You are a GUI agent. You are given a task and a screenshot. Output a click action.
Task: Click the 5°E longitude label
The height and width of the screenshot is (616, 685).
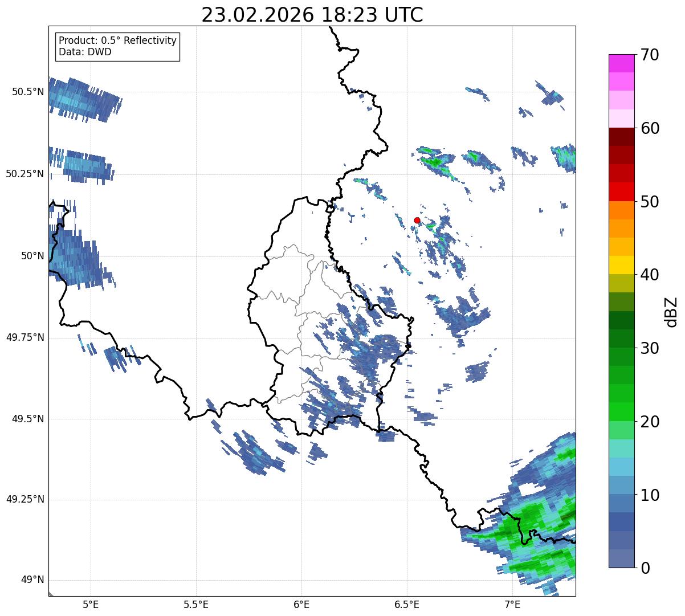pyautogui.click(x=91, y=604)
